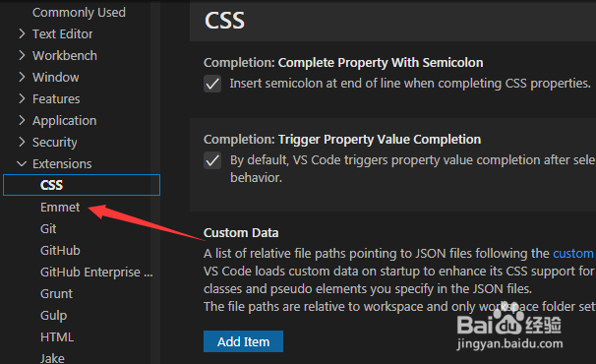Viewport: 596px width, 364px height.
Task: Open Grunt extension settings
Action: click(56, 293)
